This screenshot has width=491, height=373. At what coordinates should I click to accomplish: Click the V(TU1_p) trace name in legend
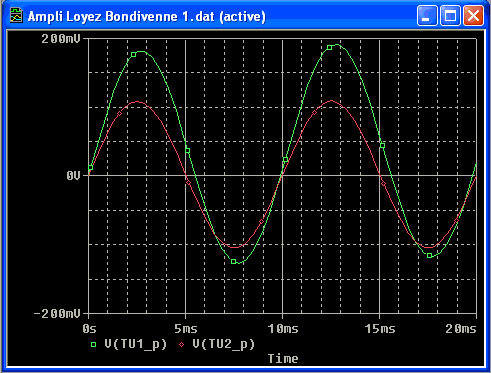(x=135, y=344)
